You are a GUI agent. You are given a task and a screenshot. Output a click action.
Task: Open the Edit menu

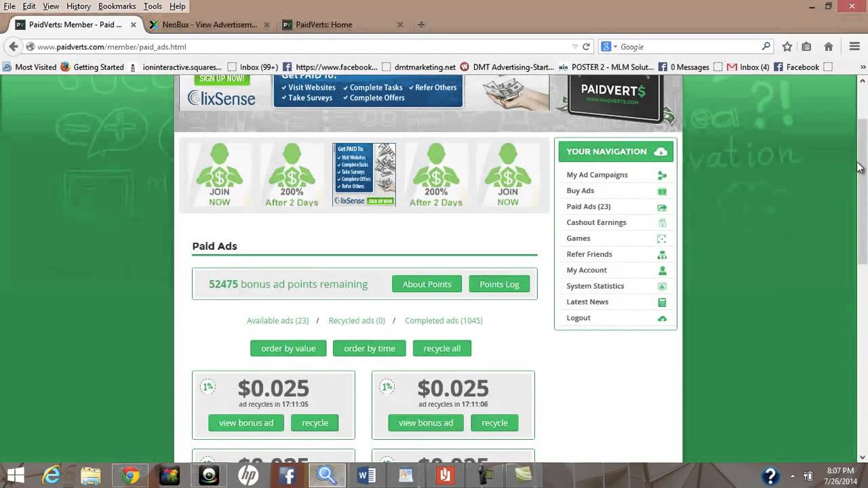pos(29,6)
